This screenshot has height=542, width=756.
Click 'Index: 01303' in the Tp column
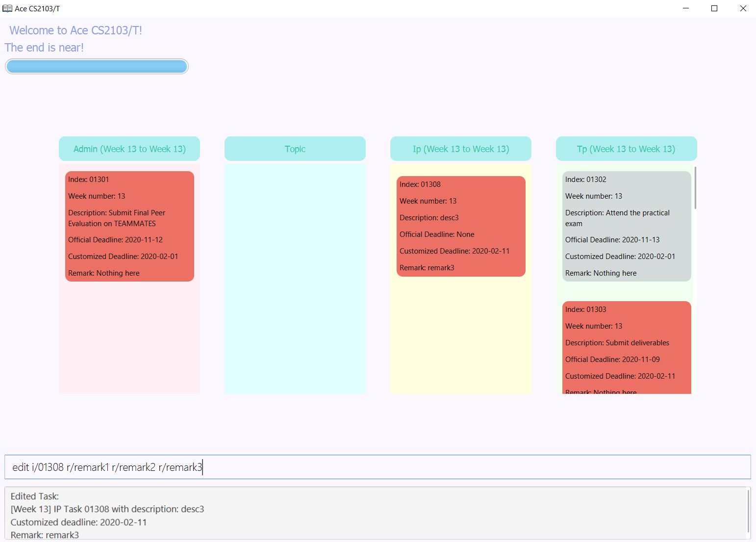(x=586, y=310)
